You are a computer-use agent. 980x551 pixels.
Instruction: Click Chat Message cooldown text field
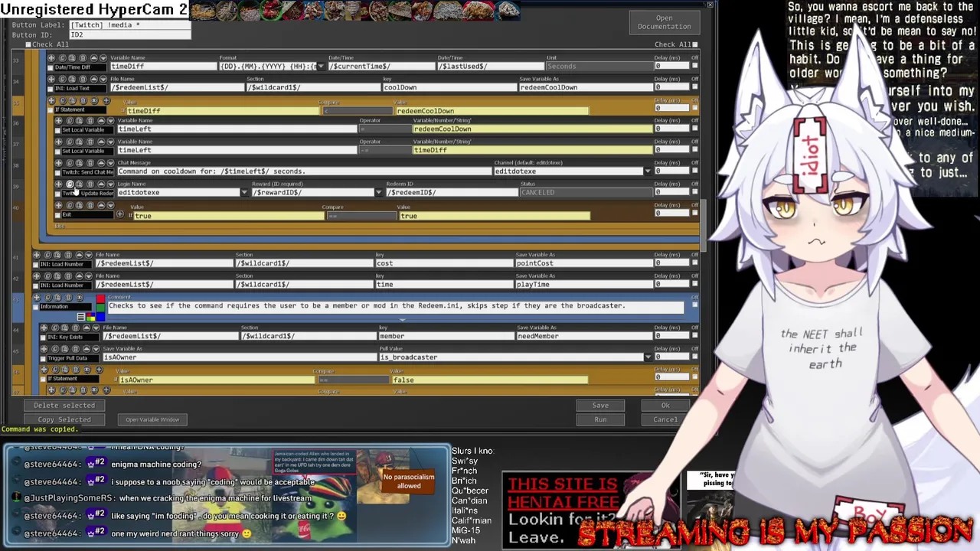(x=304, y=171)
